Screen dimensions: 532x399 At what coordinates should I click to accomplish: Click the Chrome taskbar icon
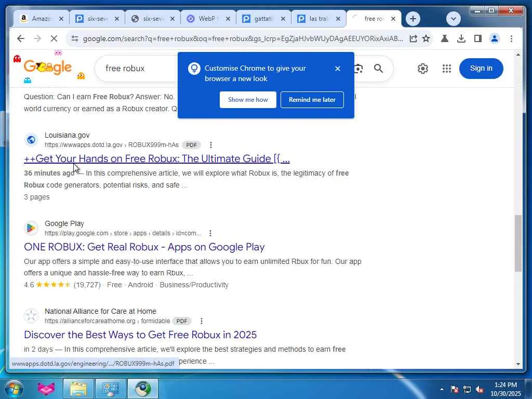(x=143, y=389)
